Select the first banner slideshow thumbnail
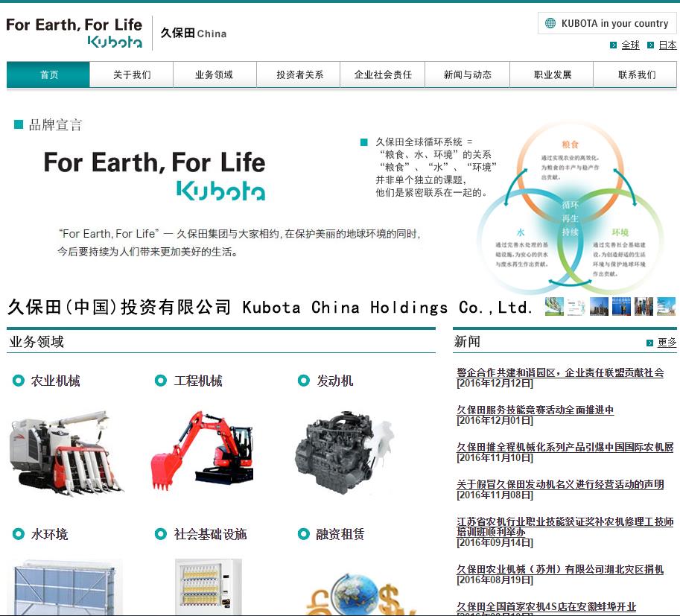The image size is (680, 616). (554, 306)
